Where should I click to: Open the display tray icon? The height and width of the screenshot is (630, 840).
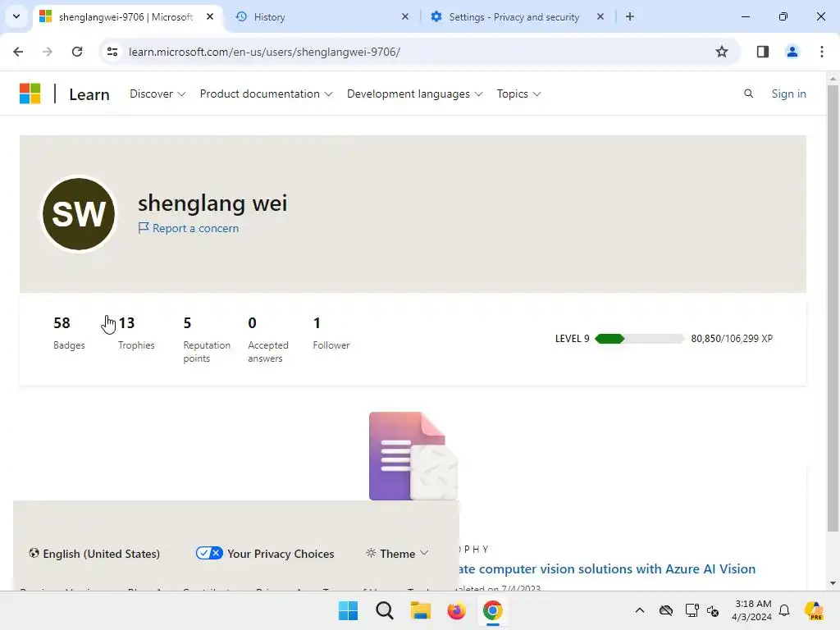(692, 610)
